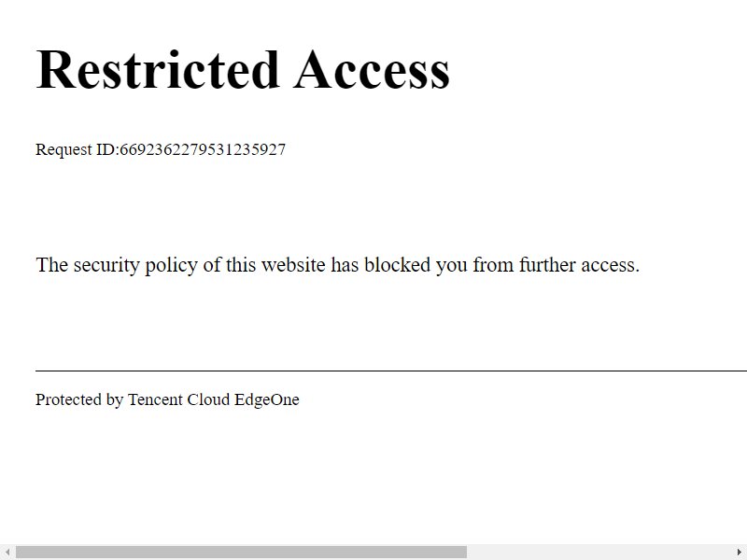Click the horizontal scrollbar thumb
This screenshot has width=747, height=560.
(x=241, y=553)
